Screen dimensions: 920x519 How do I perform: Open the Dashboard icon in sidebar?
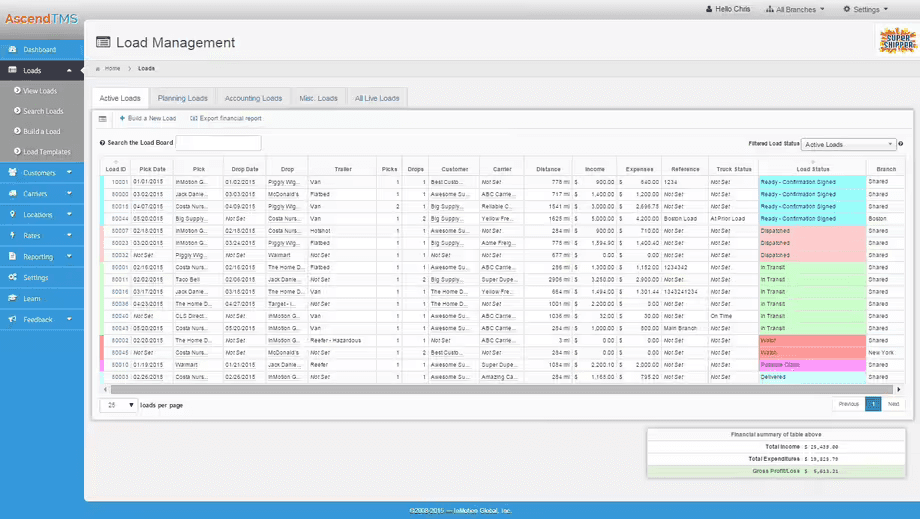(12, 49)
